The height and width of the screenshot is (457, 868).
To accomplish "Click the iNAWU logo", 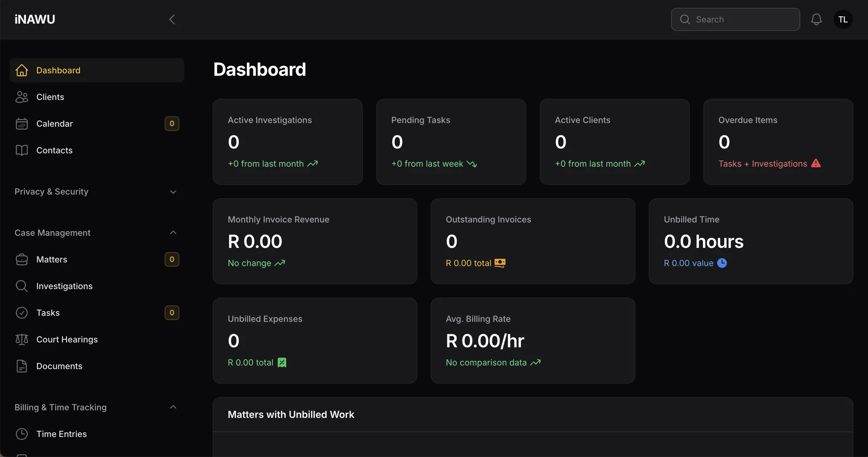I will (x=35, y=19).
